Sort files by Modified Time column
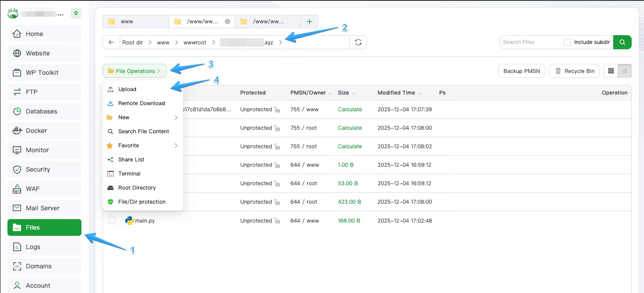 coord(395,93)
